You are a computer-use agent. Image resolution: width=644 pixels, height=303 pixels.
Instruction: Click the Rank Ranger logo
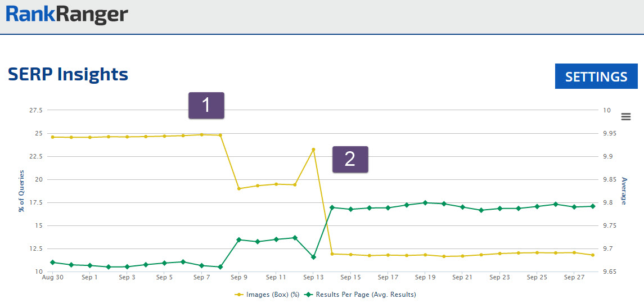coord(67,15)
